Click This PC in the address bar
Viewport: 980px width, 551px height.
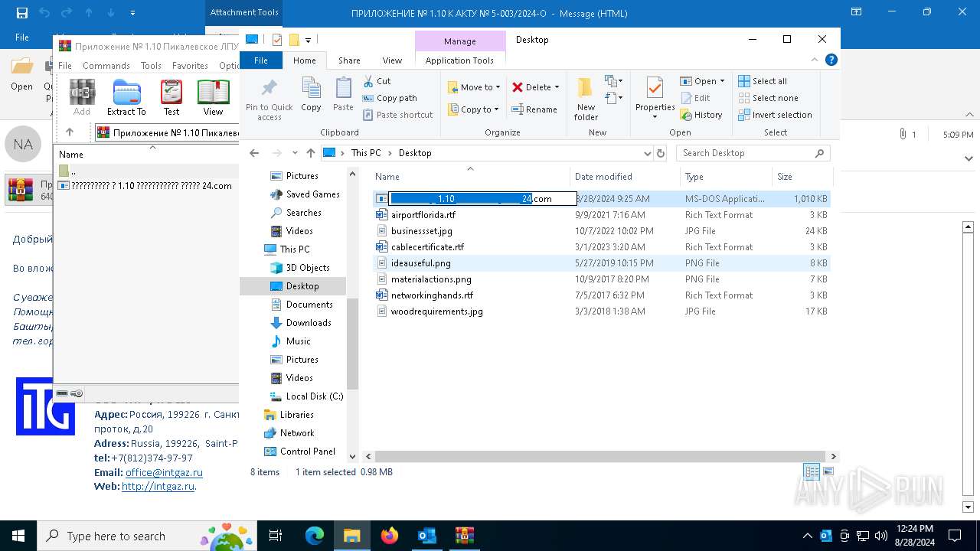(366, 153)
